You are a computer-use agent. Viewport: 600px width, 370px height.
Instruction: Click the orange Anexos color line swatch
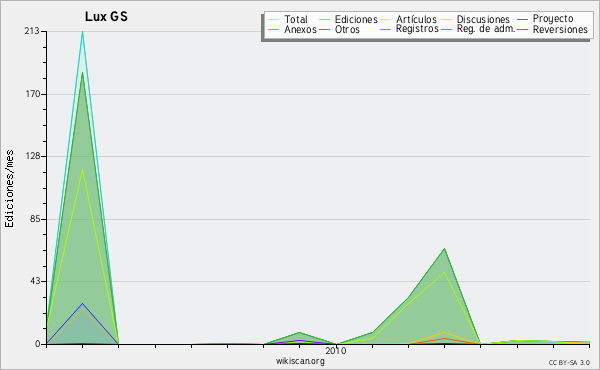[274, 29]
